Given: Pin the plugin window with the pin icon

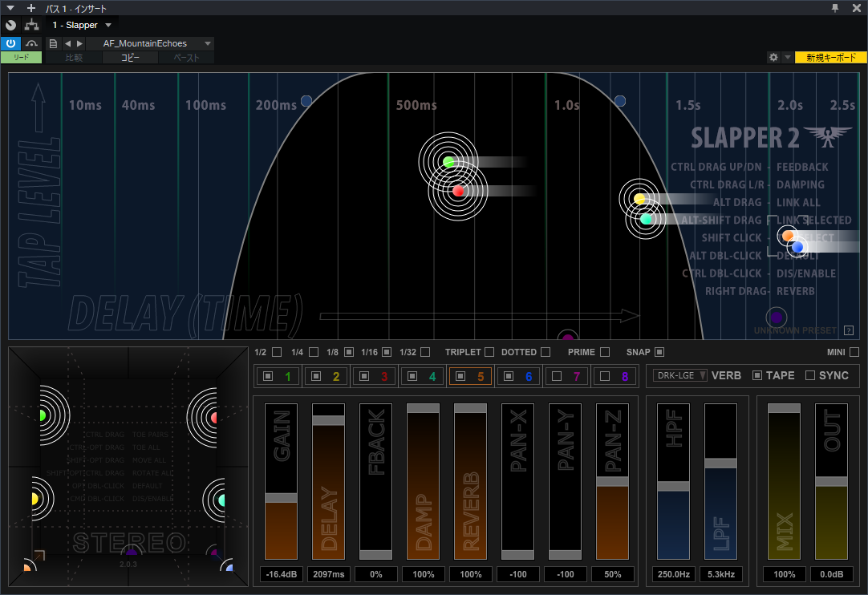Looking at the screenshot, I should [835, 8].
